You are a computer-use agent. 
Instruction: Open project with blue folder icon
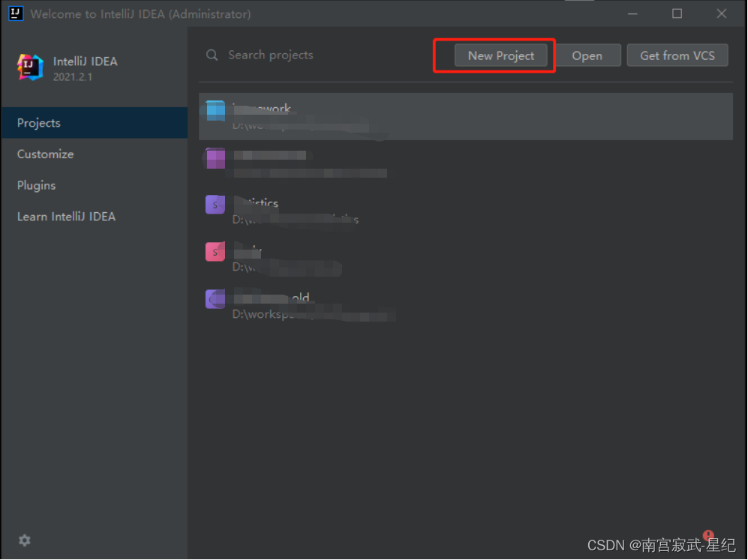466,116
